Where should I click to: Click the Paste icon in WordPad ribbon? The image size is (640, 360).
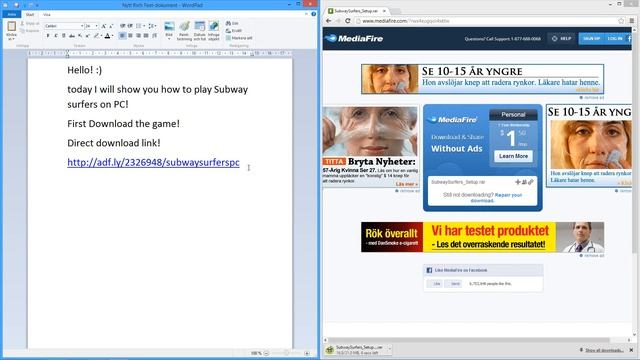point(11,27)
